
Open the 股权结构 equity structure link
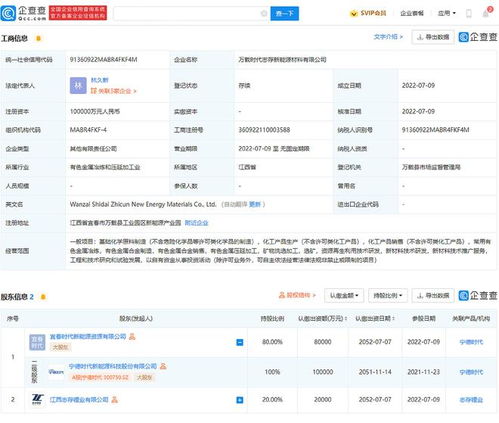(297, 295)
